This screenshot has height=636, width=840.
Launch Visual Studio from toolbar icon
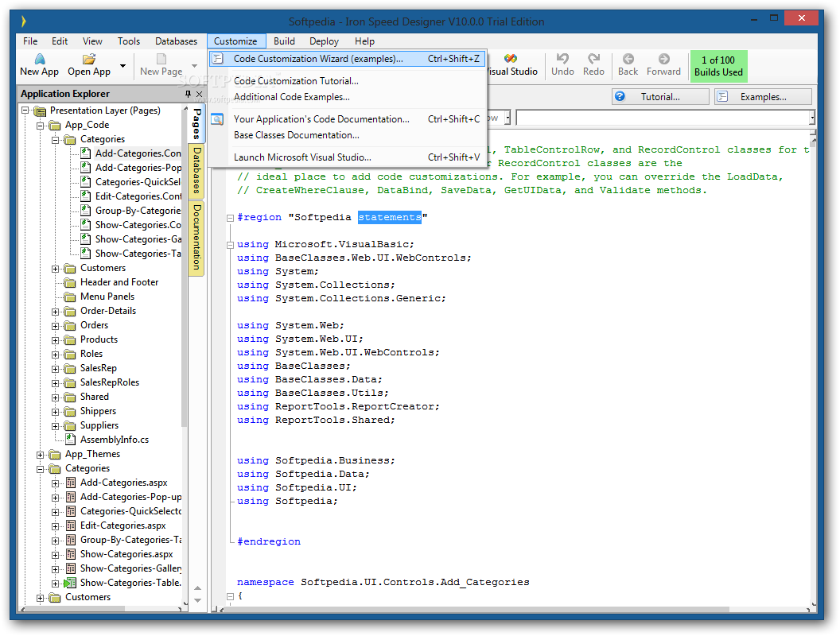[x=511, y=58]
